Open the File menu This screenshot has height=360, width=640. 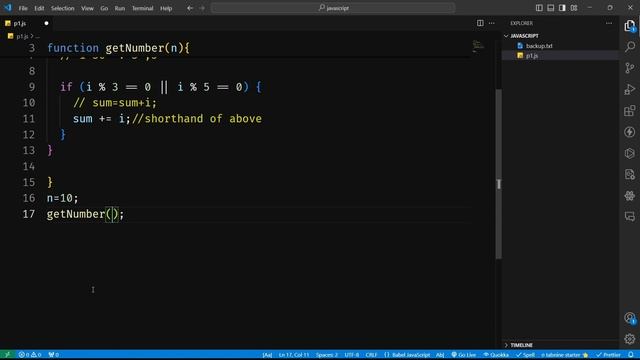click(23, 8)
